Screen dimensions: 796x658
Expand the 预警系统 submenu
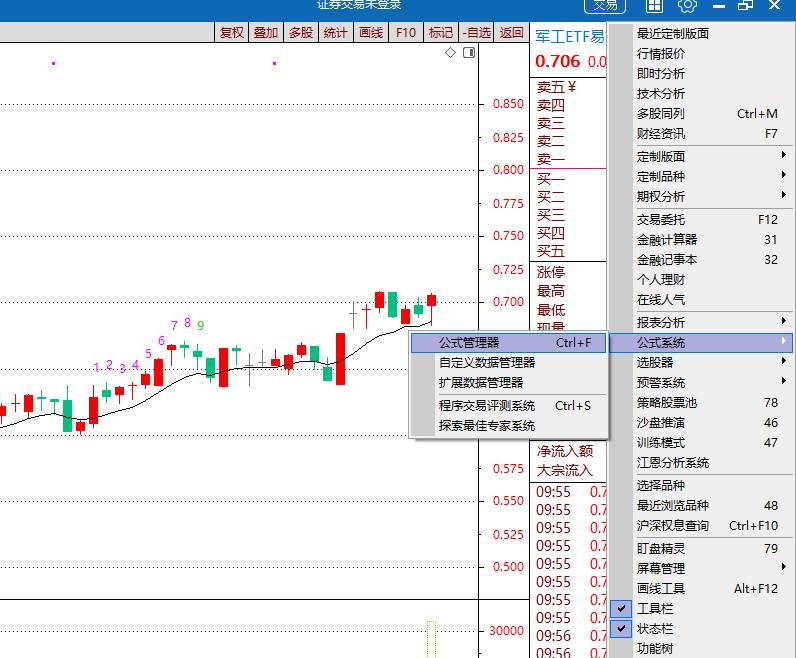[x=701, y=382]
